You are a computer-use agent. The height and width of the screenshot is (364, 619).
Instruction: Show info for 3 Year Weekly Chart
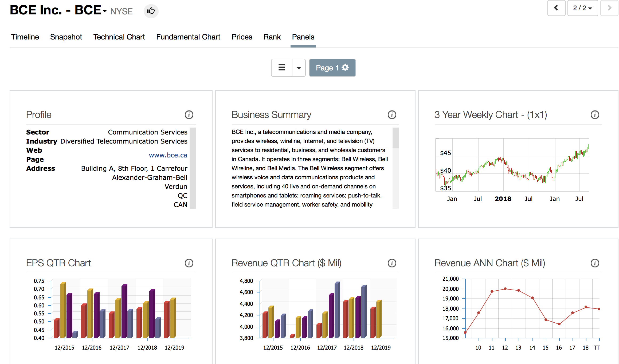[x=595, y=115]
